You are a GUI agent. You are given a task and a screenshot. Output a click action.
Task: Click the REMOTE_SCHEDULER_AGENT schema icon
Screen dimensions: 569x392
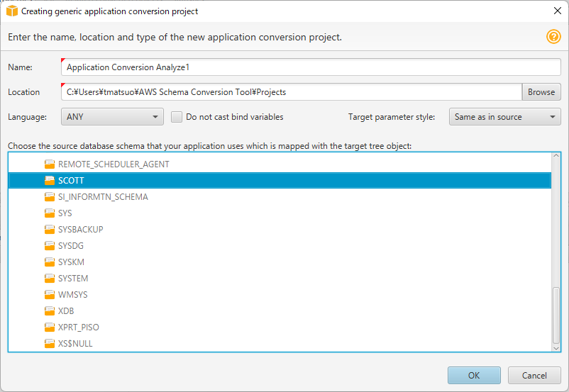click(50, 164)
